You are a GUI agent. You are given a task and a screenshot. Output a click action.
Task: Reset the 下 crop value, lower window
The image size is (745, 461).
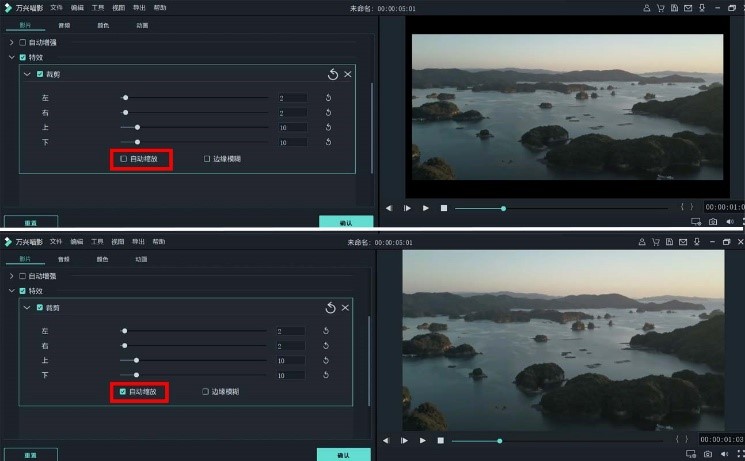(326, 375)
